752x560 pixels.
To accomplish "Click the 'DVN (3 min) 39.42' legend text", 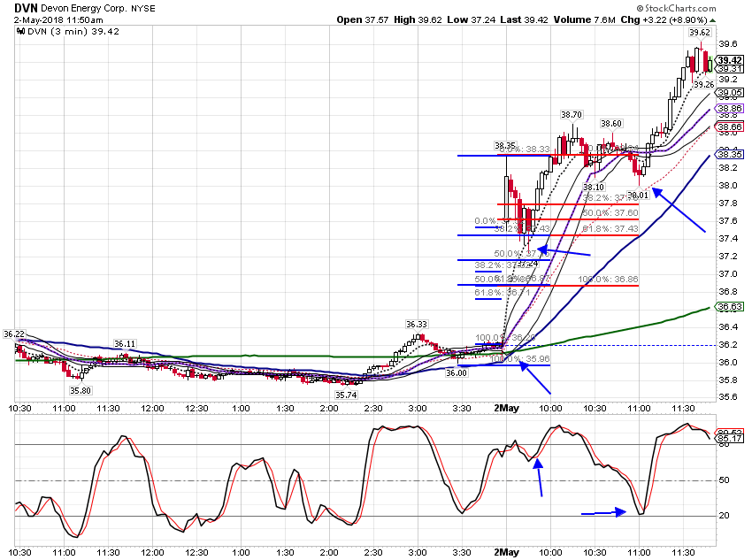I will (x=73, y=32).
